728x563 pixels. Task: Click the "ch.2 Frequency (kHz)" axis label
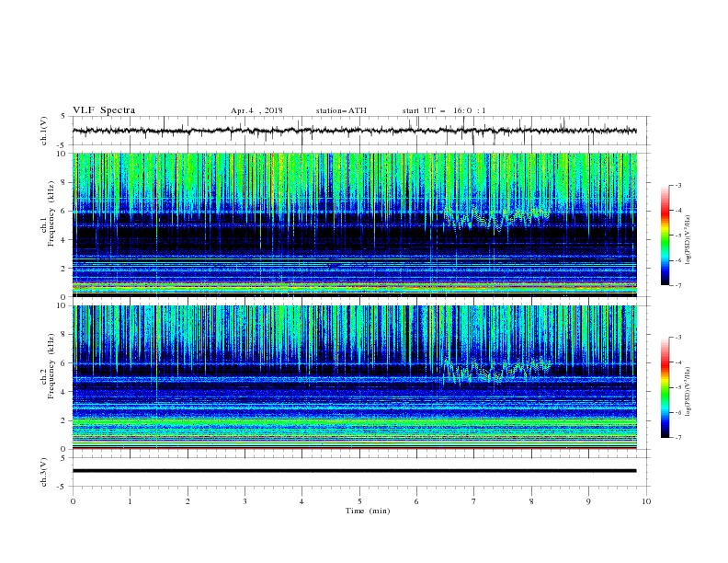49,366
